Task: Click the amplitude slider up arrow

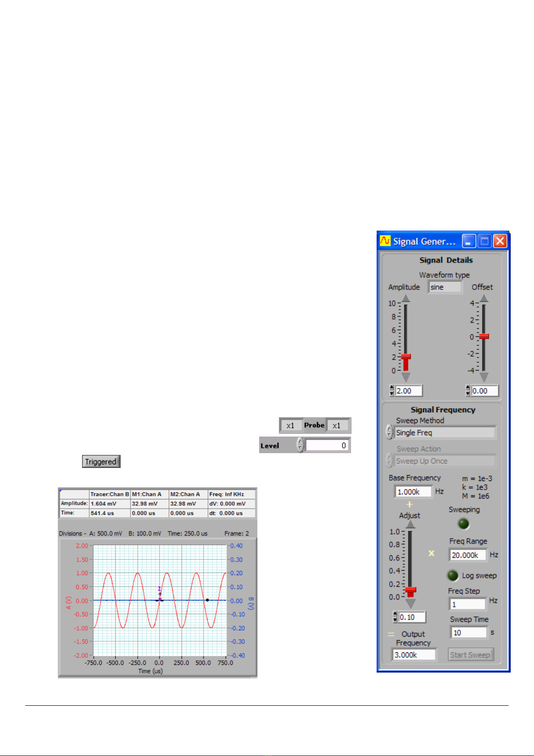Action: (x=405, y=298)
